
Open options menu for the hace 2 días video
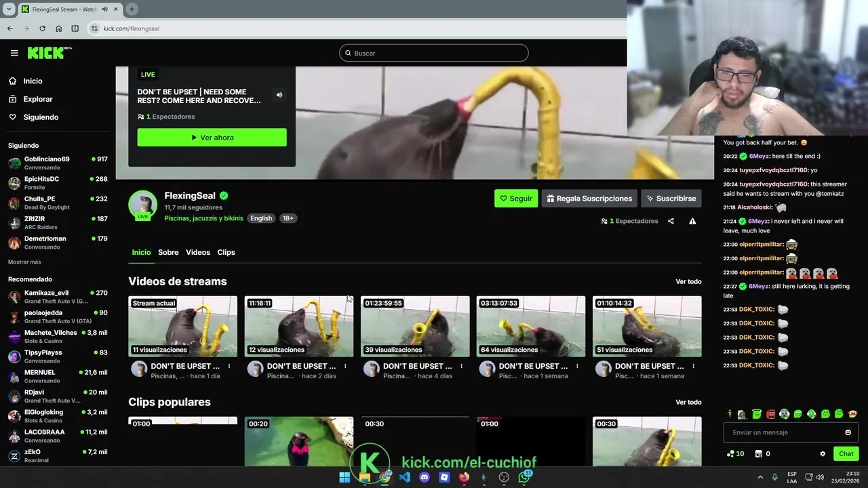(345, 366)
